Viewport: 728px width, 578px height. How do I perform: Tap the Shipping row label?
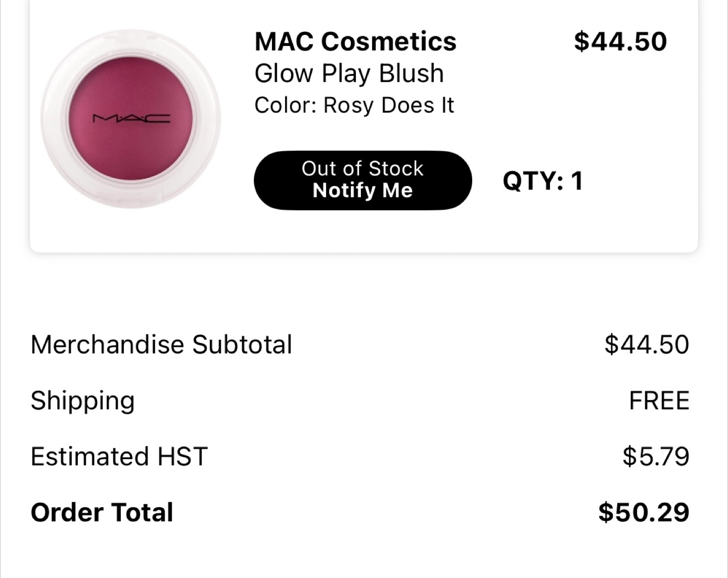click(x=82, y=401)
